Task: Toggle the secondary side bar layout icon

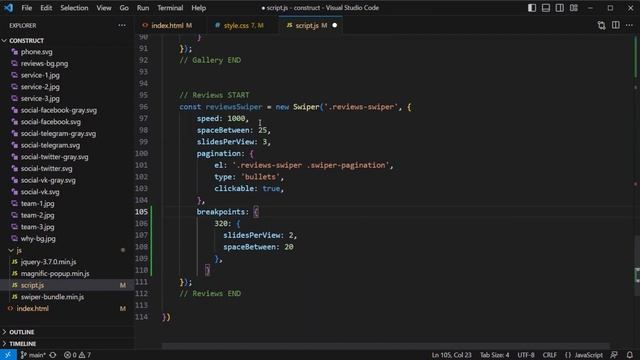Action: (560, 8)
